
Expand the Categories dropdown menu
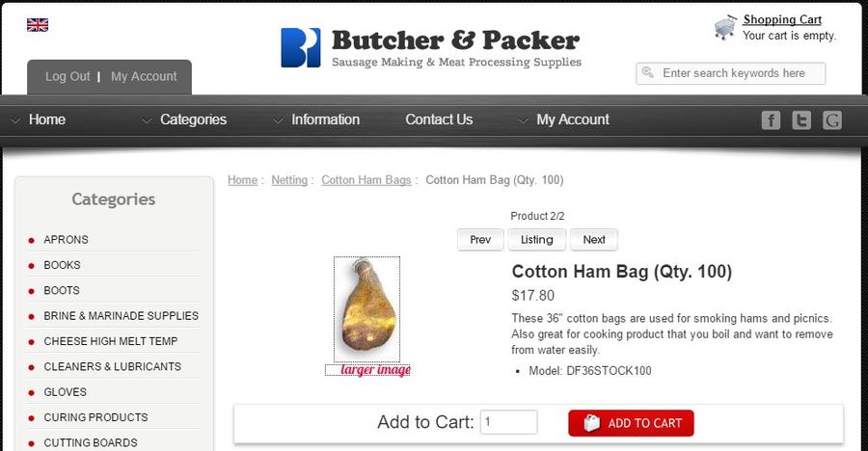pyautogui.click(x=185, y=119)
